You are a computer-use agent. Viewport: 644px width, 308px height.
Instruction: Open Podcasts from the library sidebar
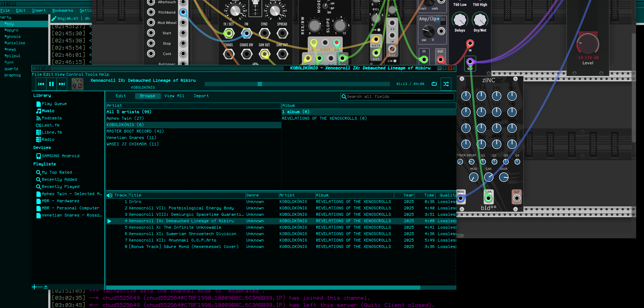click(51, 118)
